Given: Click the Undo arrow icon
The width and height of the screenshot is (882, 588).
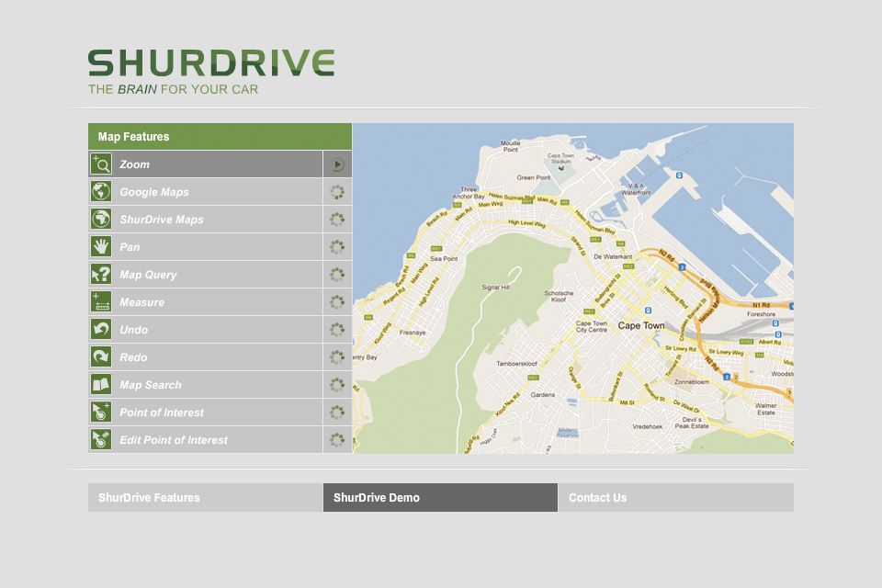Looking at the screenshot, I should click(101, 330).
